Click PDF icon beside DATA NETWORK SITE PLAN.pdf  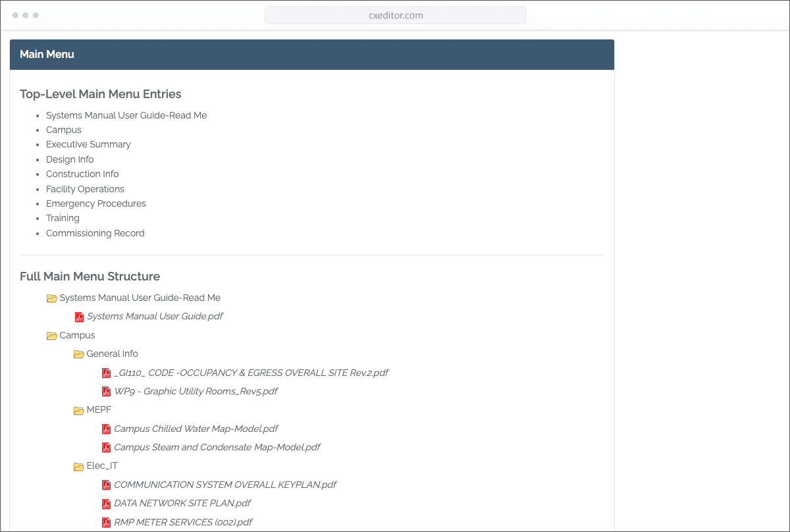106,504
